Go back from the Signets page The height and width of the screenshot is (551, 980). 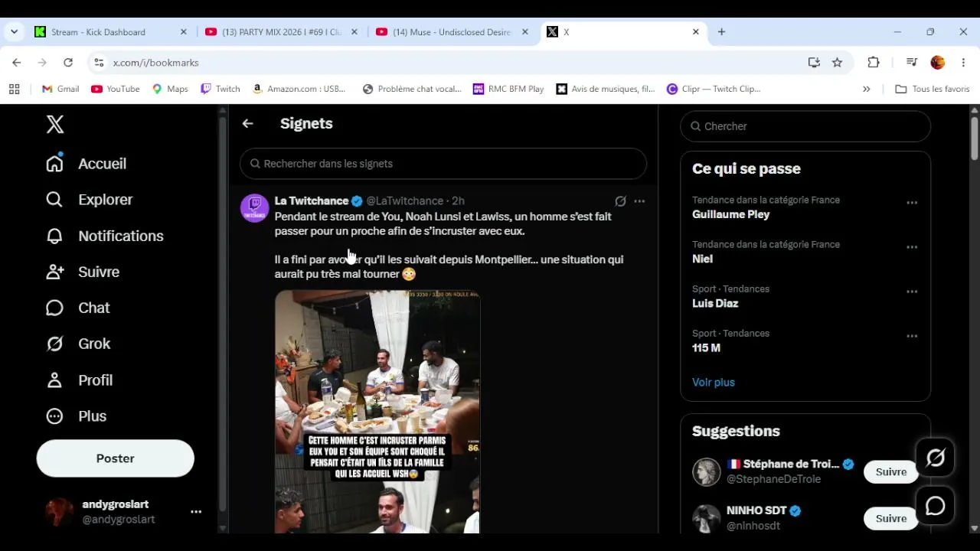(x=247, y=123)
